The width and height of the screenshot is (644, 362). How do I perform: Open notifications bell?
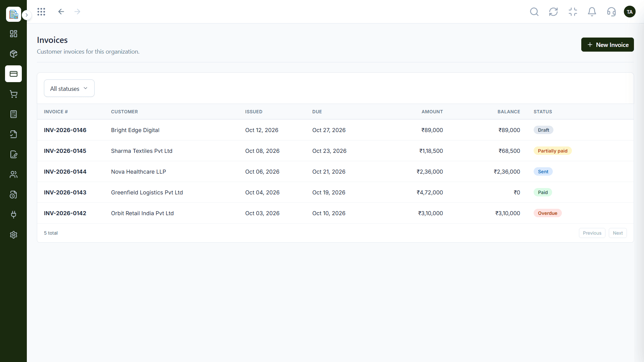coord(592,12)
